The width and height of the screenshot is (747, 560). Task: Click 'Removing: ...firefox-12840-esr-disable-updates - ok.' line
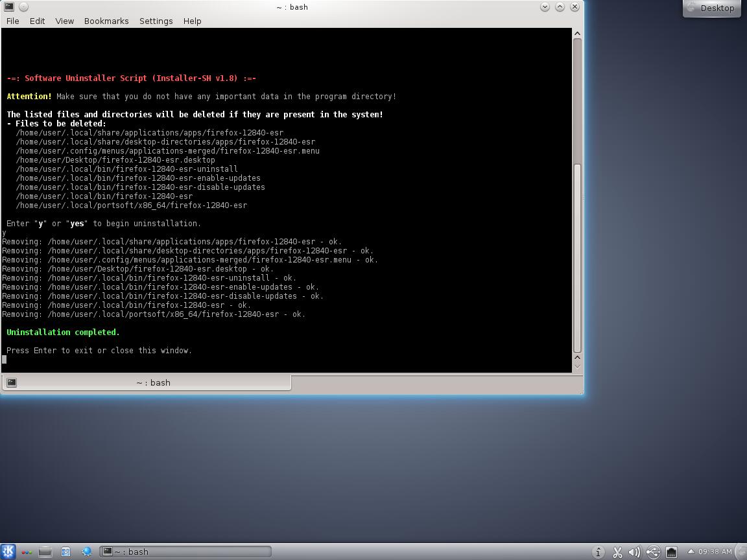163,296
